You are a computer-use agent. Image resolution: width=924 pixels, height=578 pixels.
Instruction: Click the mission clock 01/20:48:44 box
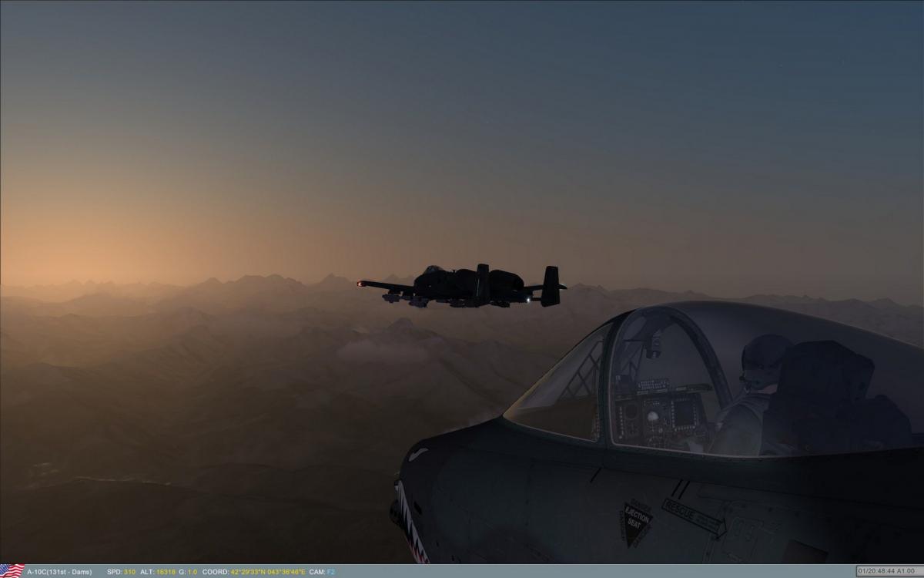pos(889,571)
